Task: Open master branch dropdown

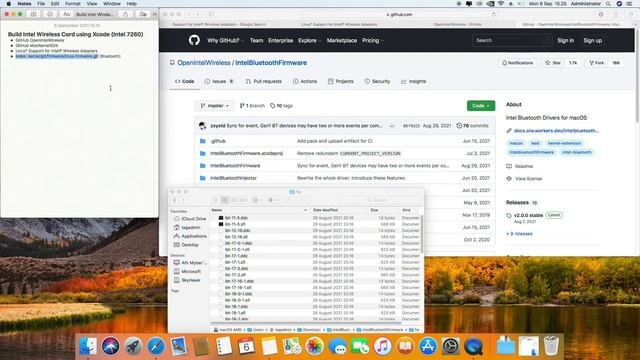Action: 215,106
